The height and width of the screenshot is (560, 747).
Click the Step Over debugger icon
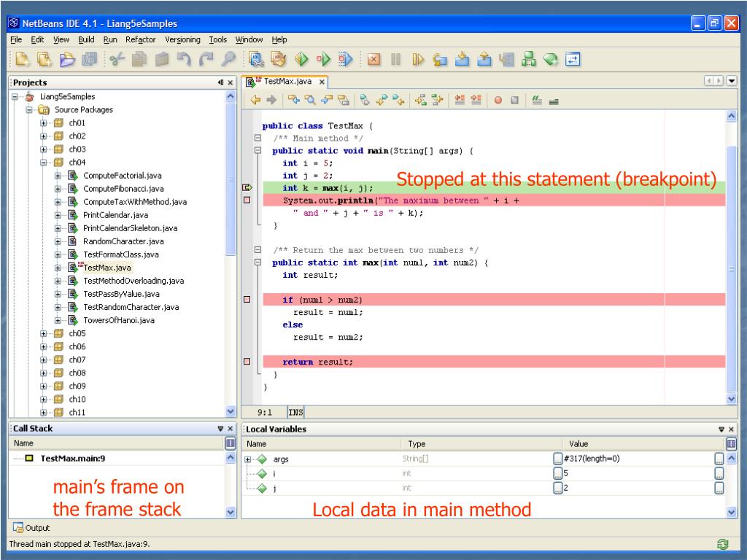pyautogui.click(x=440, y=59)
